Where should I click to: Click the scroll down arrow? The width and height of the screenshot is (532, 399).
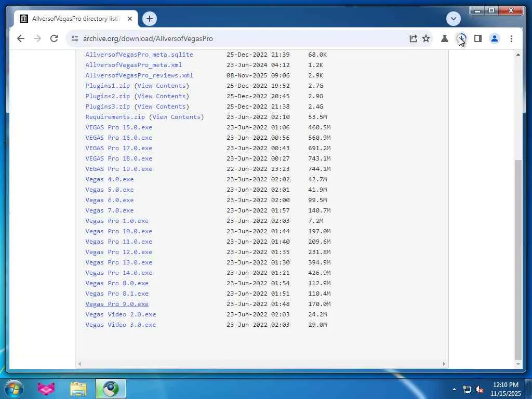518,364
